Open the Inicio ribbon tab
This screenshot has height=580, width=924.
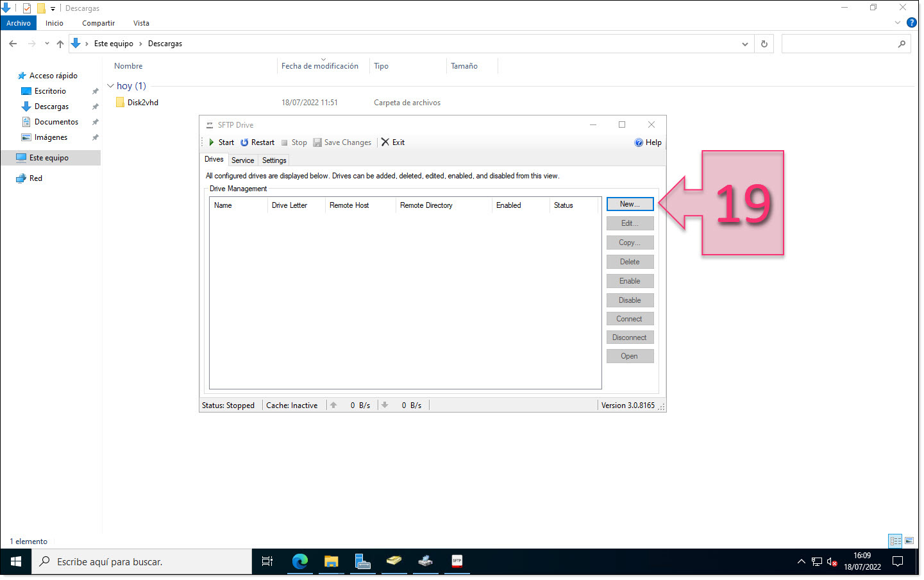[x=55, y=23]
